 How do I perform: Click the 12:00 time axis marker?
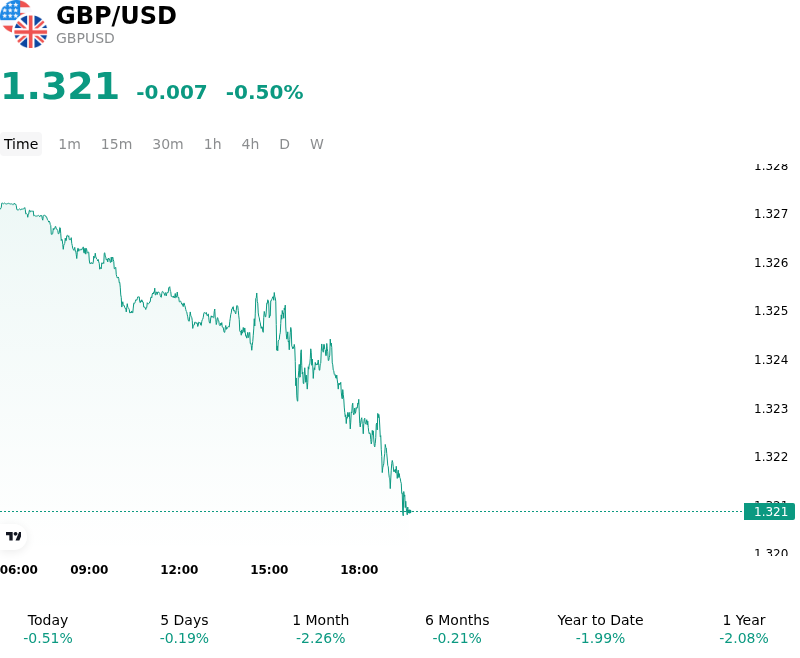point(179,570)
